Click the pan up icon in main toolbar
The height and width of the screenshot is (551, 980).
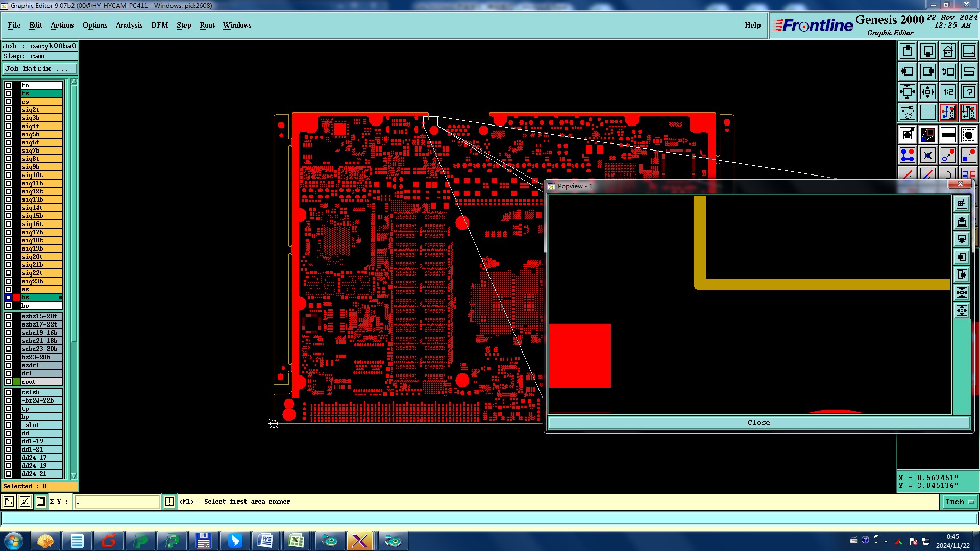[x=908, y=51]
